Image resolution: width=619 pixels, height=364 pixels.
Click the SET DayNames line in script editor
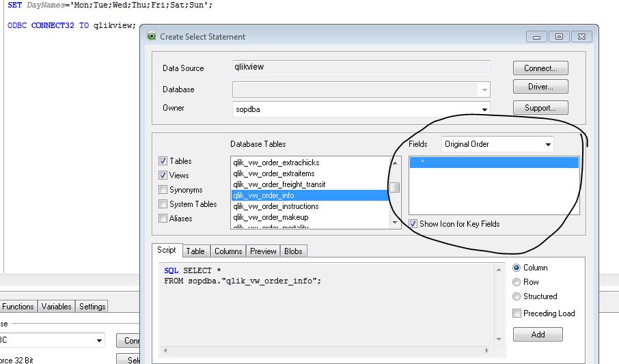(x=110, y=5)
